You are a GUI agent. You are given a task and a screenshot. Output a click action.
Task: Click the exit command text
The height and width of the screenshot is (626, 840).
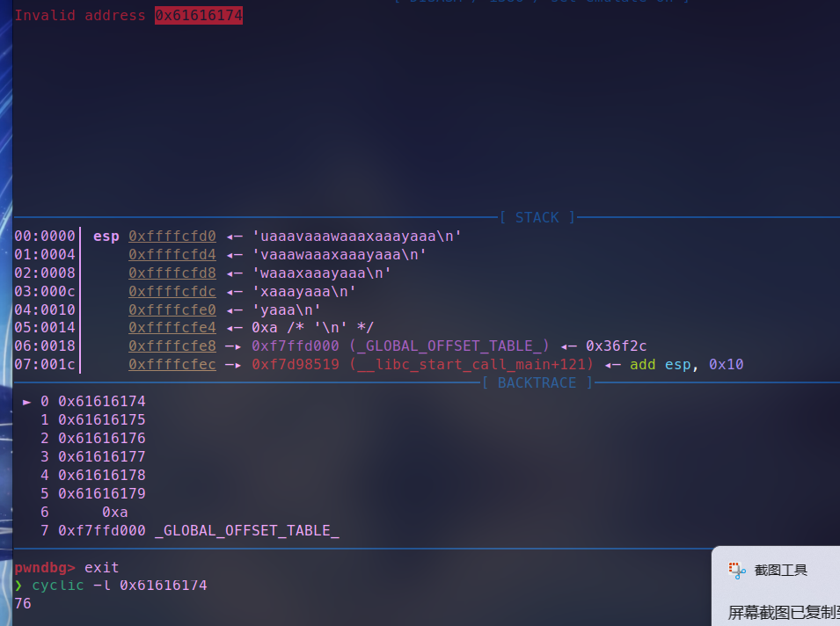(102, 568)
